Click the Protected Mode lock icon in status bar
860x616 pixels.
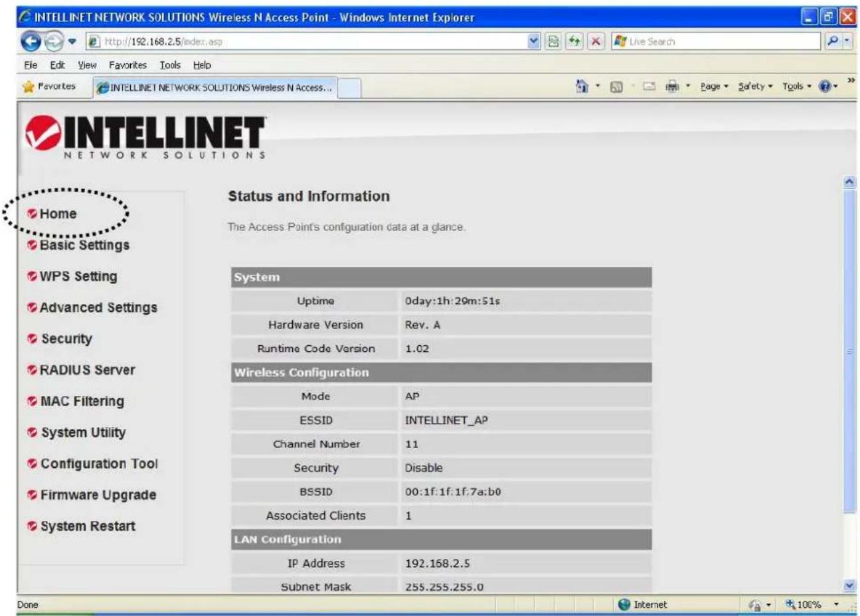754,605
